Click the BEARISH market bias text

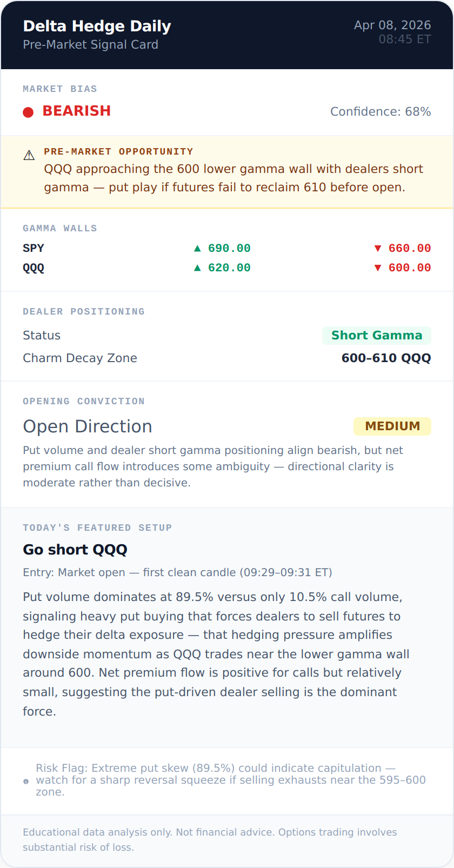(x=77, y=111)
